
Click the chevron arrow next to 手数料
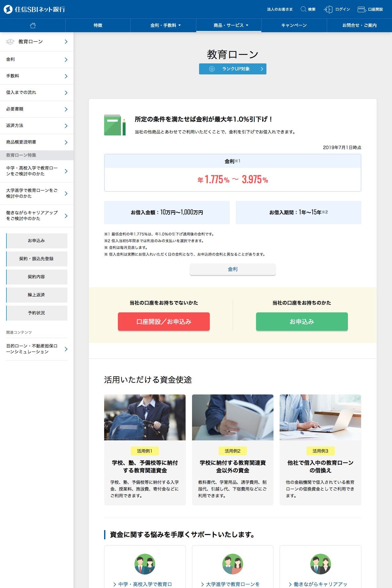click(66, 76)
